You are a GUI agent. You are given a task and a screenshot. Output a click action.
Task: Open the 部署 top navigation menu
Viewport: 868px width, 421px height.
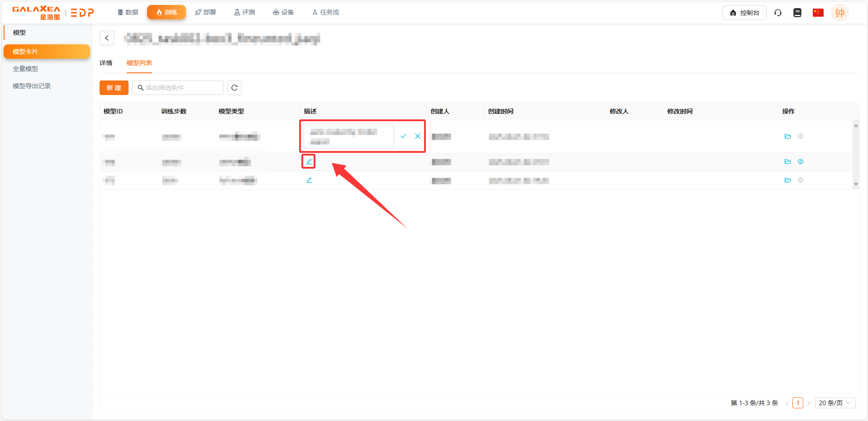pyautogui.click(x=205, y=12)
